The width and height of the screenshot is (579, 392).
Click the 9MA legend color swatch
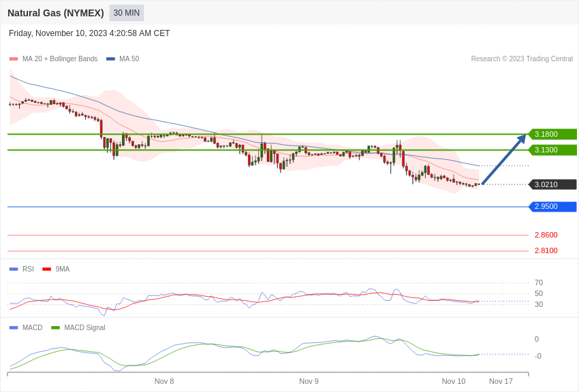(46, 269)
